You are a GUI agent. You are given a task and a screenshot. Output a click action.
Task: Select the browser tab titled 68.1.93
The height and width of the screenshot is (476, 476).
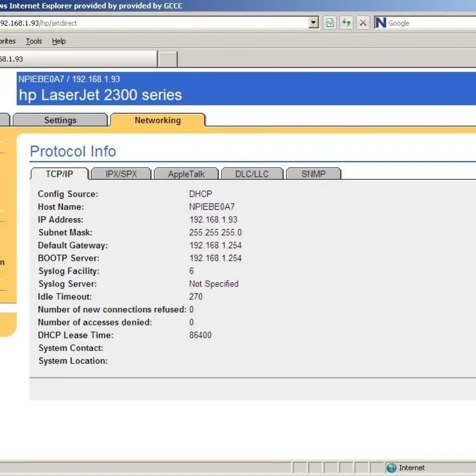coord(79,59)
